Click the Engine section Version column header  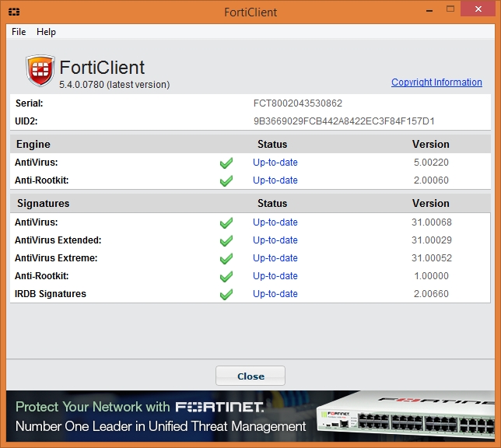click(430, 144)
